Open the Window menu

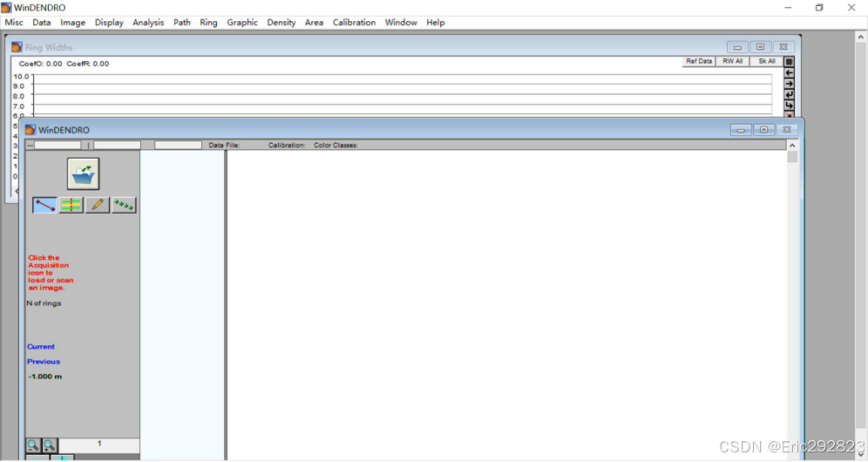tap(401, 23)
